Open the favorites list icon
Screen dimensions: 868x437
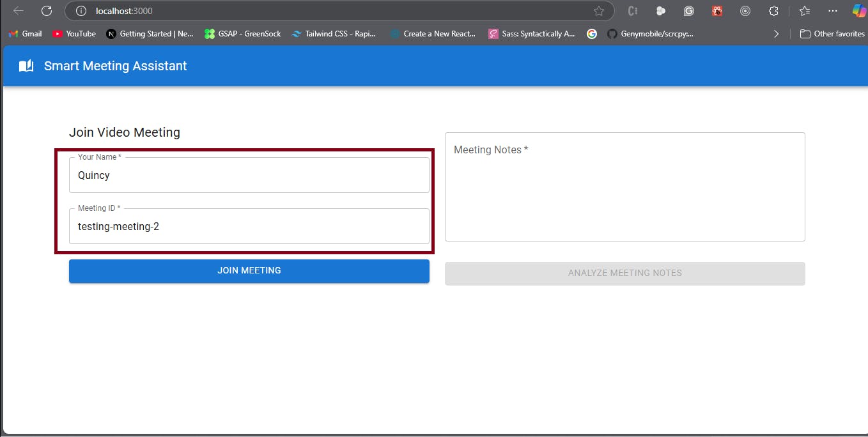804,11
